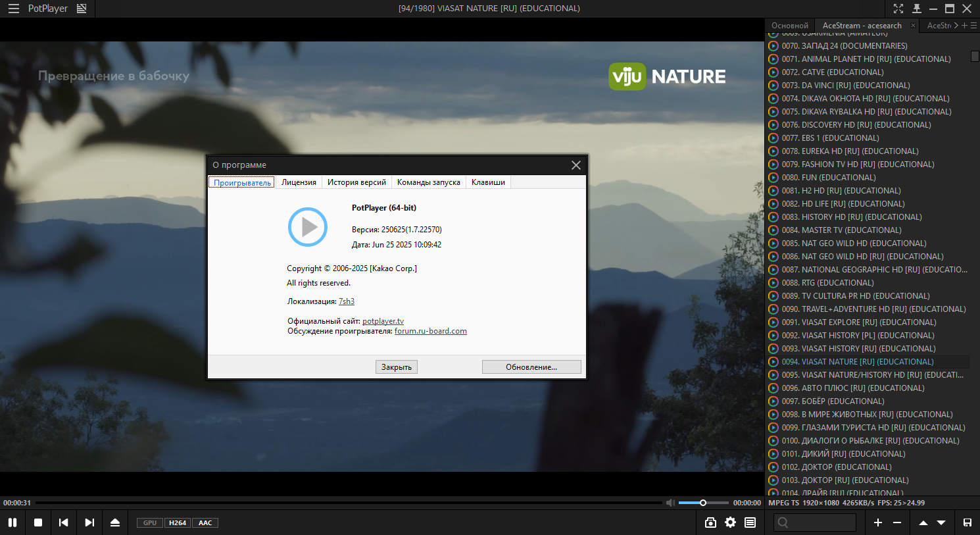Viewport: 980px width, 535px height.
Task: Click the stream icon beside 0080. FUN
Action: [x=773, y=178]
